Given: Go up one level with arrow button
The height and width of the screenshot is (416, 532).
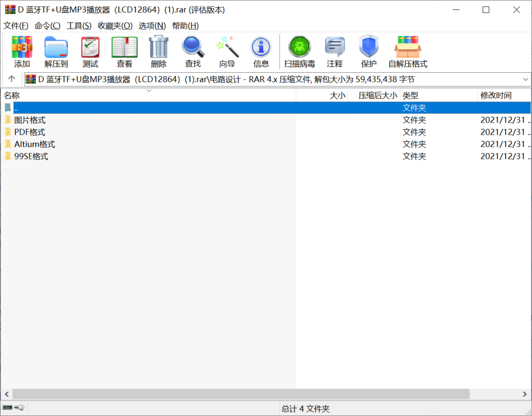Looking at the screenshot, I should click(x=11, y=79).
